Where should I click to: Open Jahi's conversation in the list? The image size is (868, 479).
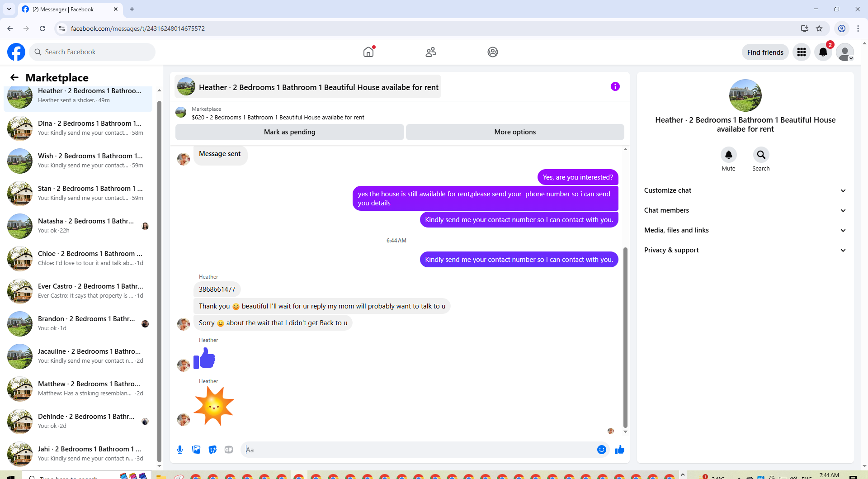click(x=78, y=454)
